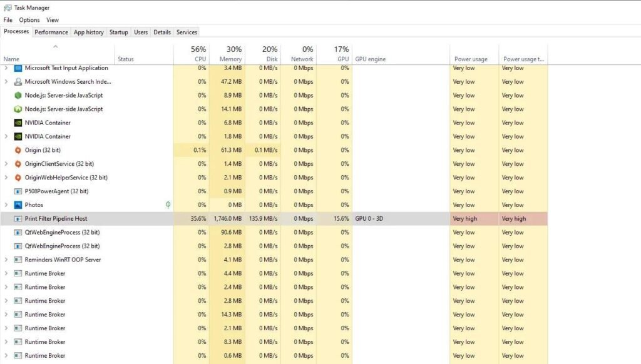Click the Print Filter Pipeline Host icon
This screenshot has height=364, width=641.
click(x=17, y=218)
